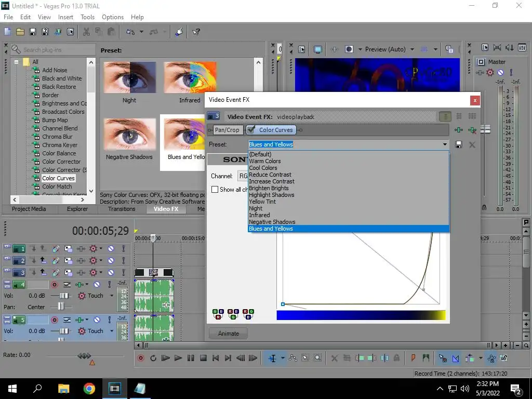This screenshot has width=532, height=399.
Task: Enable Show all channels checkbox
Action: pyautogui.click(x=215, y=189)
